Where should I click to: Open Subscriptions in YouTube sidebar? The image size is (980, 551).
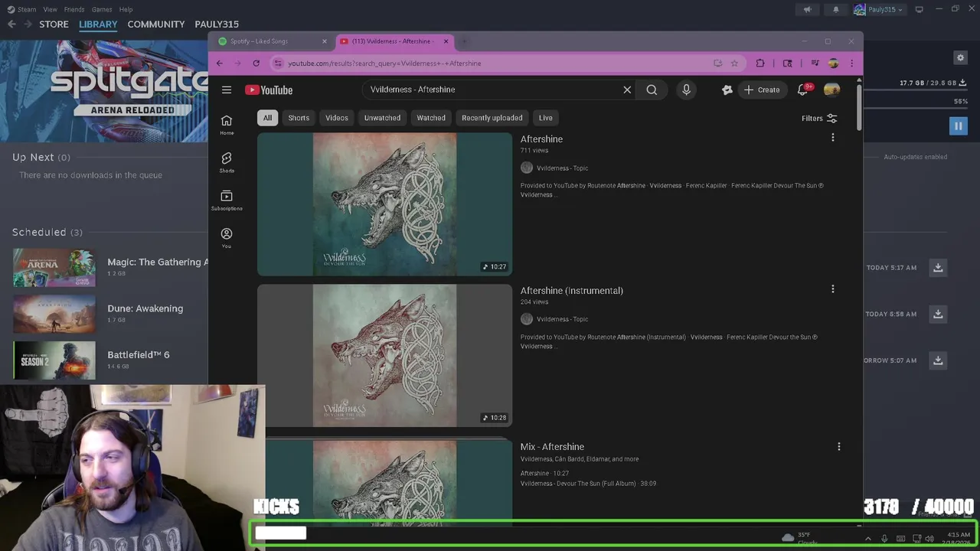[x=227, y=201]
